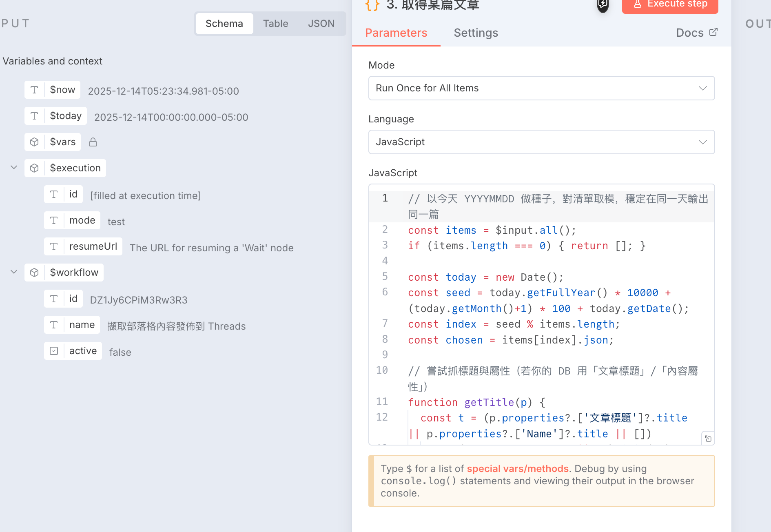Click the cube icon beside $vars

[35, 142]
